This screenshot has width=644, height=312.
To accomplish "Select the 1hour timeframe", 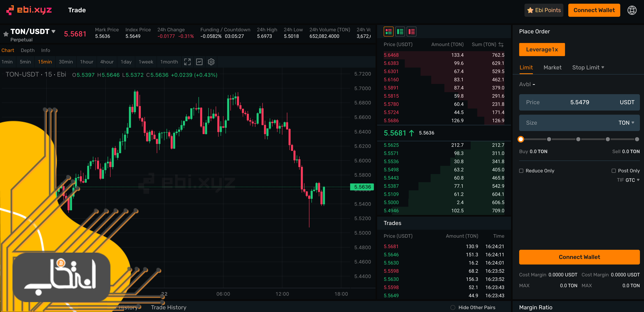I will tap(87, 62).
